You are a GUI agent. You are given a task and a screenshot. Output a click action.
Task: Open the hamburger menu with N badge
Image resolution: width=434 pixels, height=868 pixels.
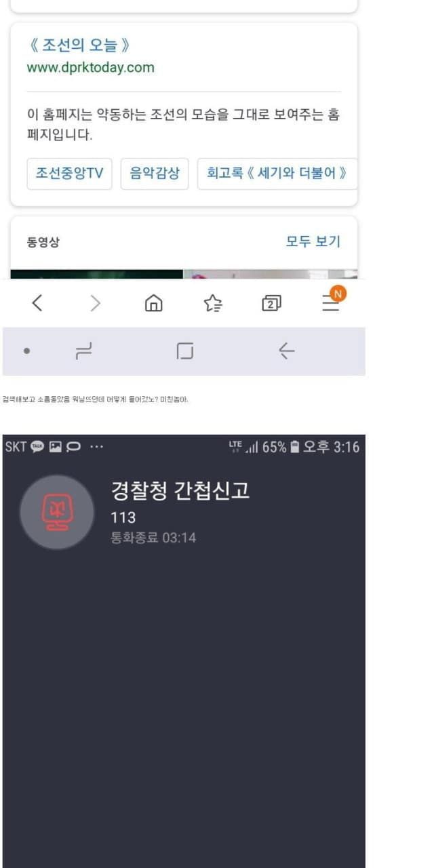(x=332, y=299)
